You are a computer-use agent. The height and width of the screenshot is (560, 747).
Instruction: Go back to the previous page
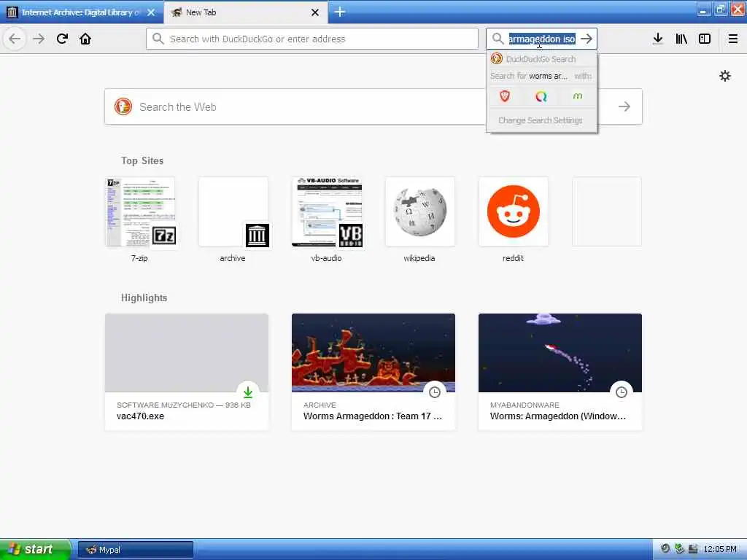click(15, 39)
